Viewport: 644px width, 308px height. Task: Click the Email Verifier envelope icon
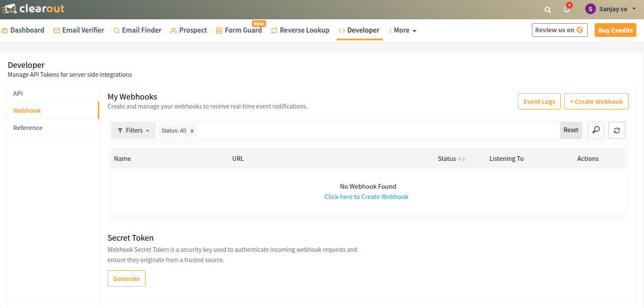point(56,30)
